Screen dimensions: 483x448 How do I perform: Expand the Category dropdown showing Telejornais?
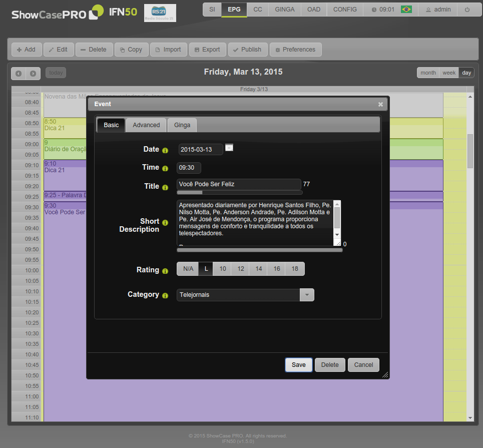coord(307,295)
